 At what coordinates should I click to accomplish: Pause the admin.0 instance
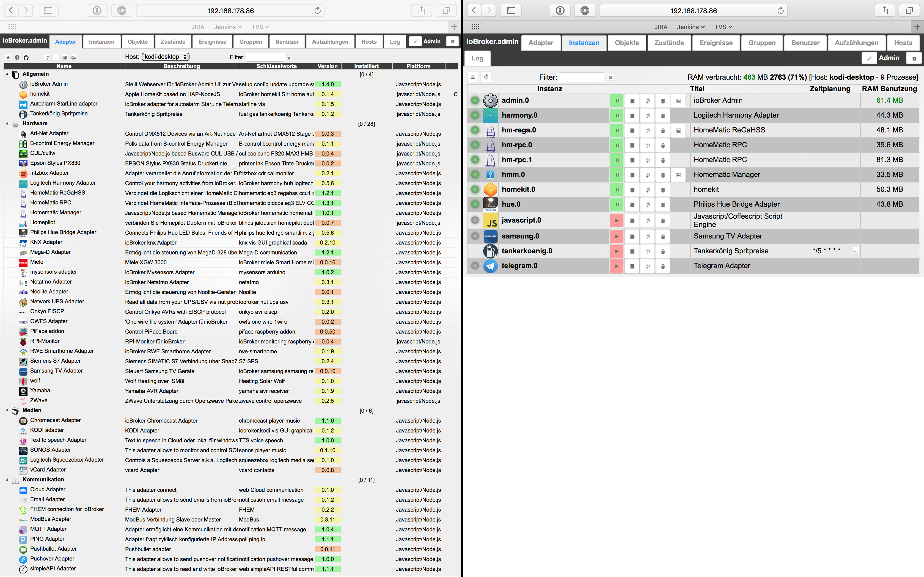(x=617, y=101)
